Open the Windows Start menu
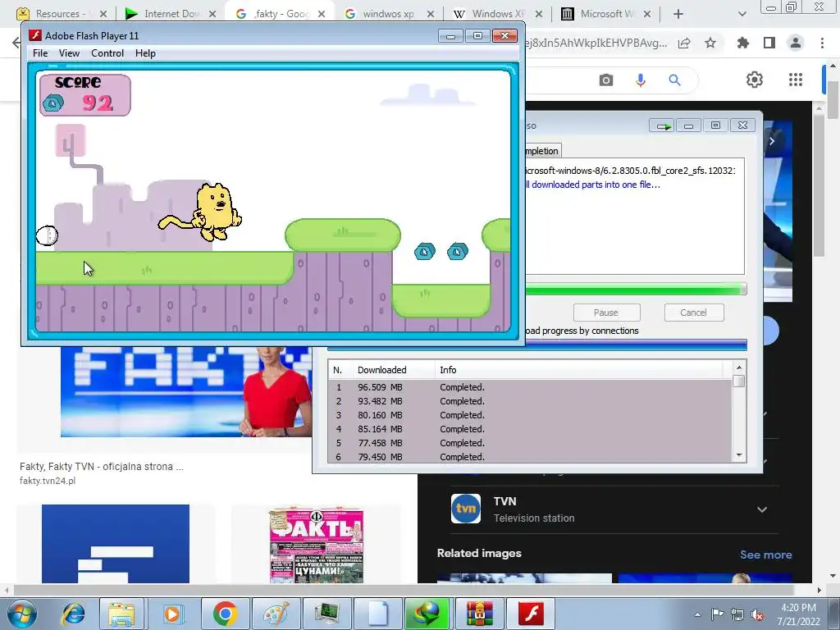The image size is (840, 630). [x=21, y=614]
